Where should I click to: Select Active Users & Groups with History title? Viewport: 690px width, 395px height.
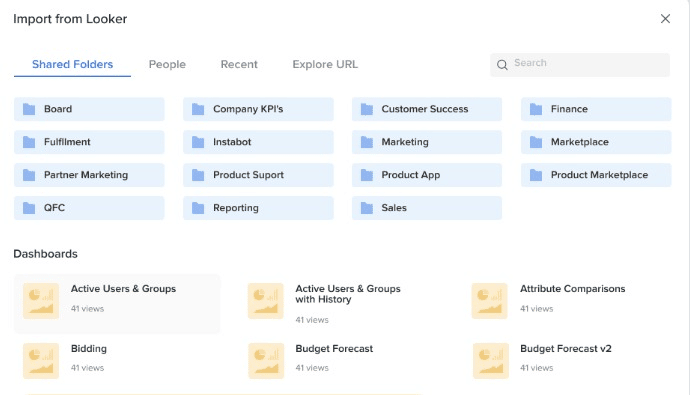(348, 294)
